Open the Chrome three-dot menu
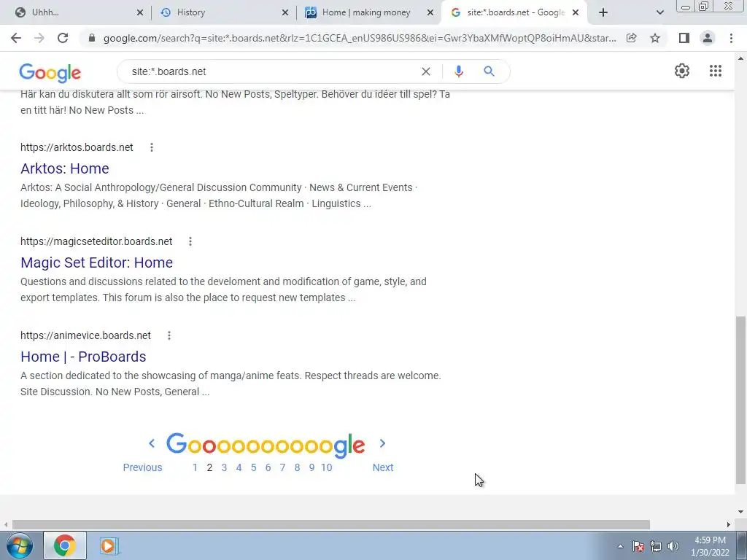Viewport: 747px width, 560px height. click(x=731, y=38)
